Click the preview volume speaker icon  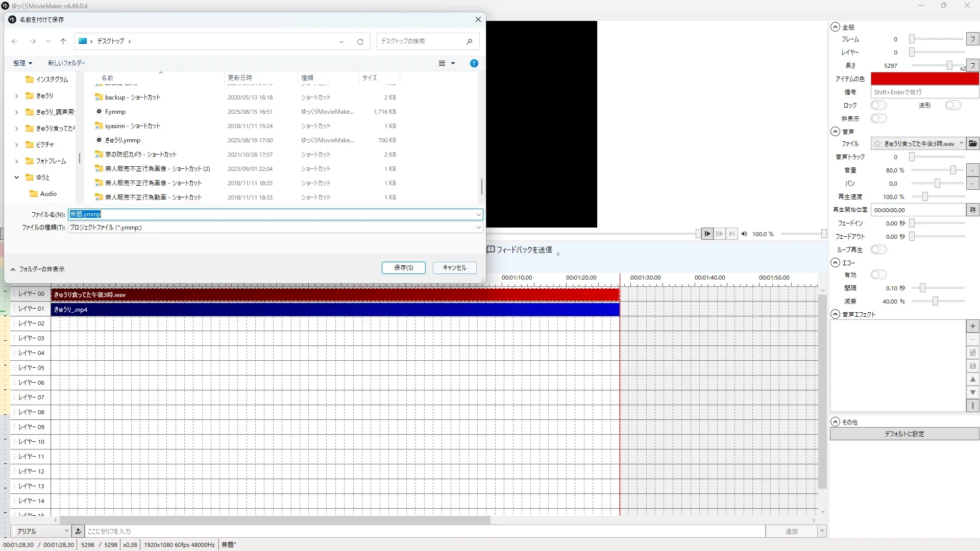point(744,234)
